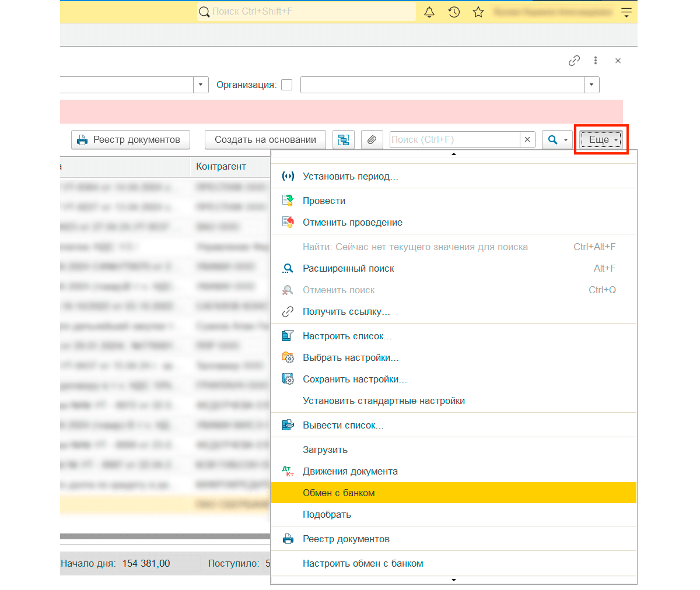700x590 pixels.
Task: Select Обмен с банком menu item
Action: pos(338,493)
